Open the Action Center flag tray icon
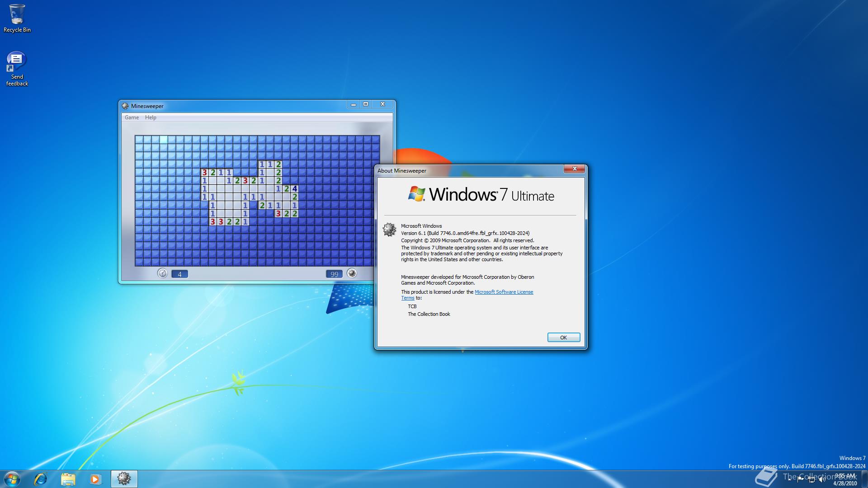The image size is (868, 488). [x=800, y=479]
